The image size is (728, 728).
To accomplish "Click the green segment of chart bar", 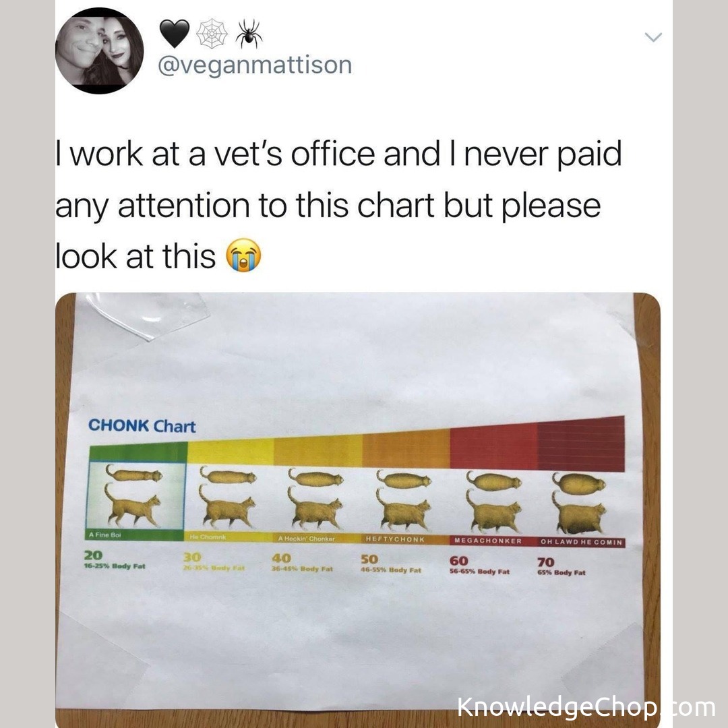I will 138,452.
